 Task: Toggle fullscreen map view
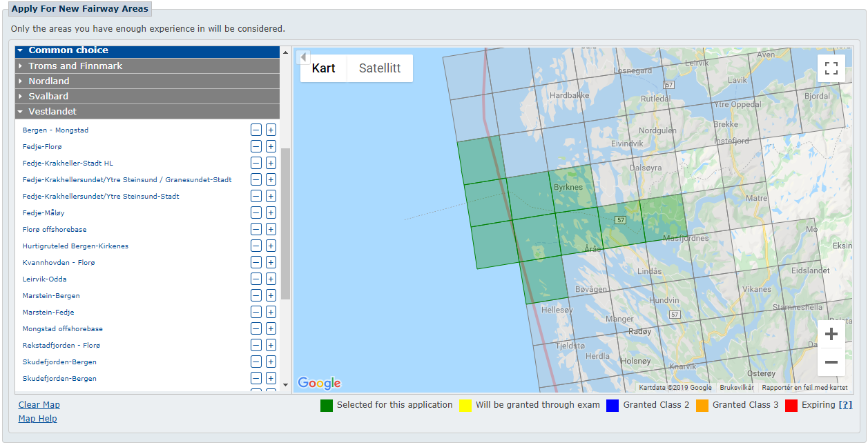(831, 68)
